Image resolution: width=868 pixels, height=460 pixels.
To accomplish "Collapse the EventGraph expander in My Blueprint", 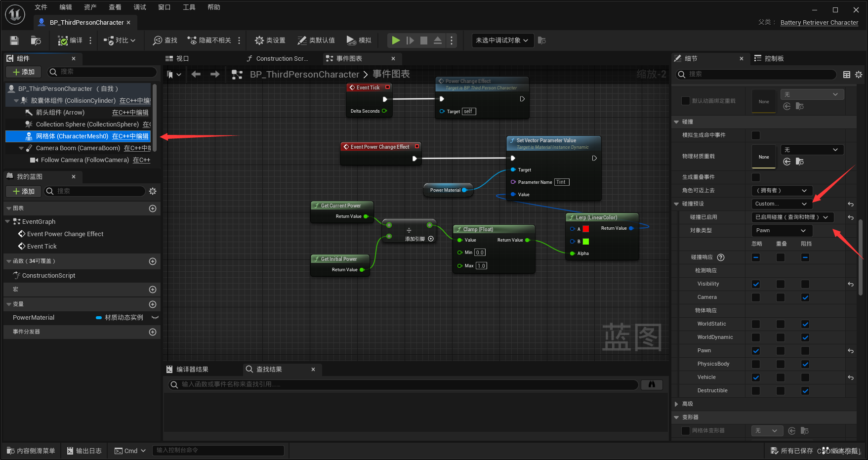I will pos(7,221).
